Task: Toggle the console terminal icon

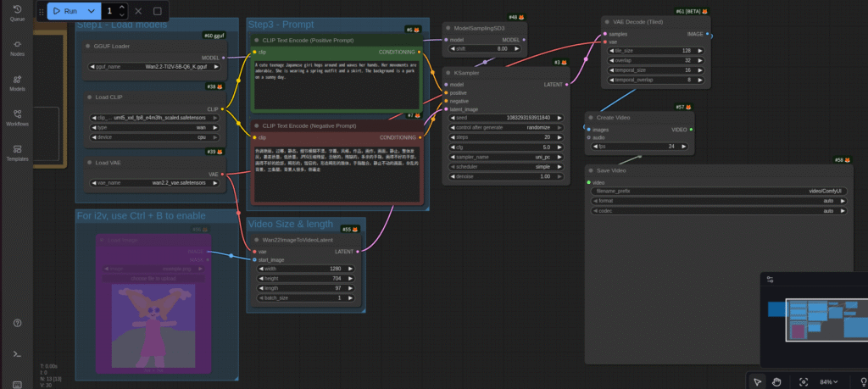Action: (x=17, y=353)
